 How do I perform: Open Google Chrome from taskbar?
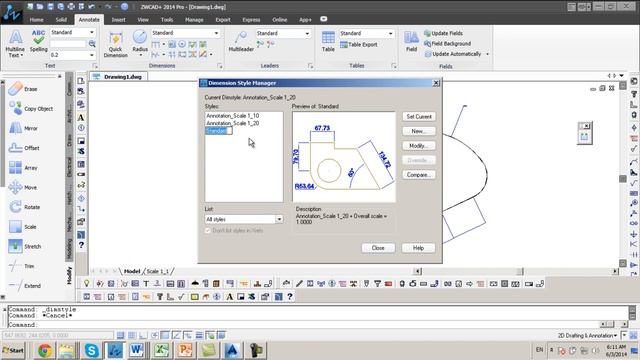45,350
